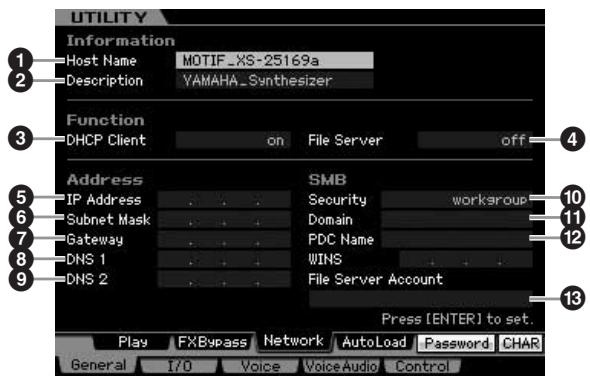Switch to the Control tab
The height and width of the screenshot is (381, 590).
422,366
